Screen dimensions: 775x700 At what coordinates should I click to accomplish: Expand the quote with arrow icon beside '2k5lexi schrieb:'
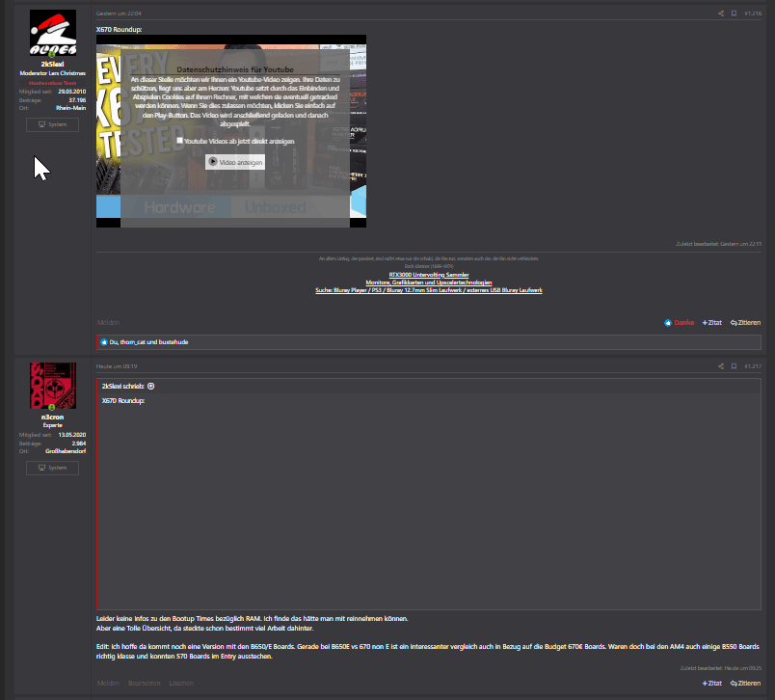pyautogui.click(x=150, y=386)
